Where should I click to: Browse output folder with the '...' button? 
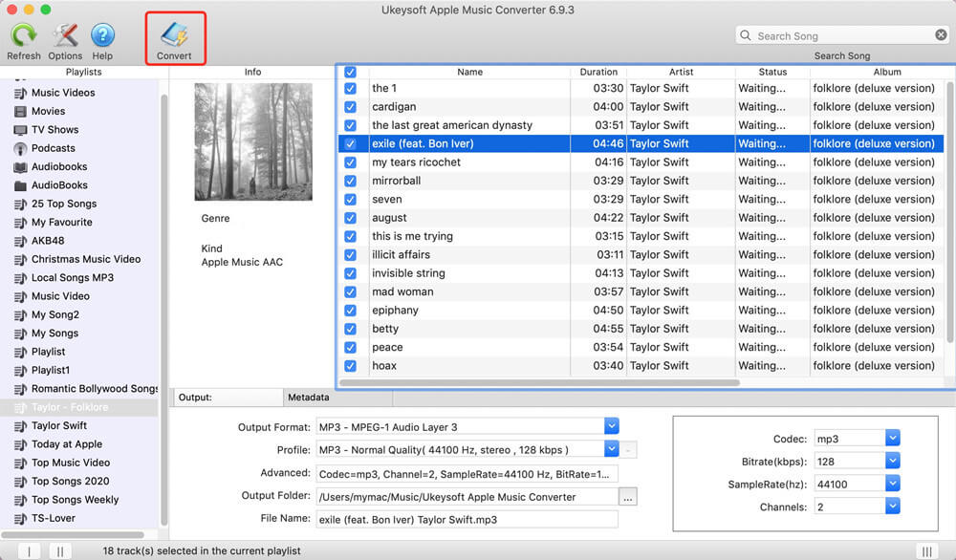[627, 497]
